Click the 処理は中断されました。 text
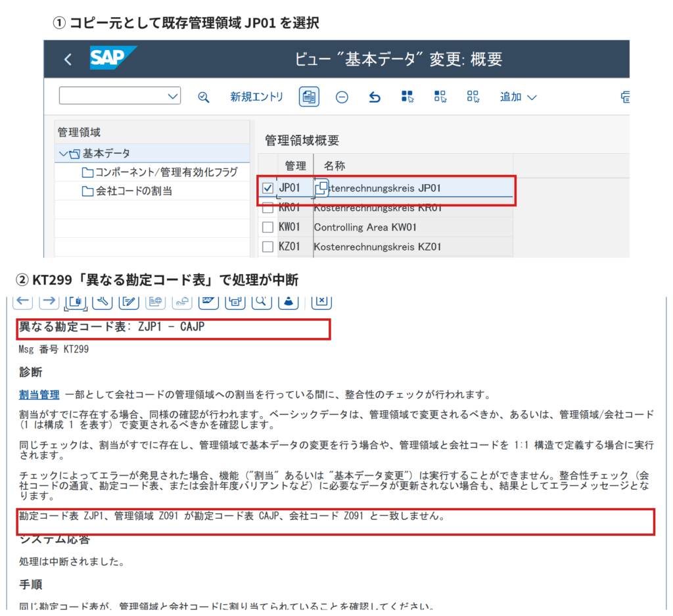 pos(72,561)
